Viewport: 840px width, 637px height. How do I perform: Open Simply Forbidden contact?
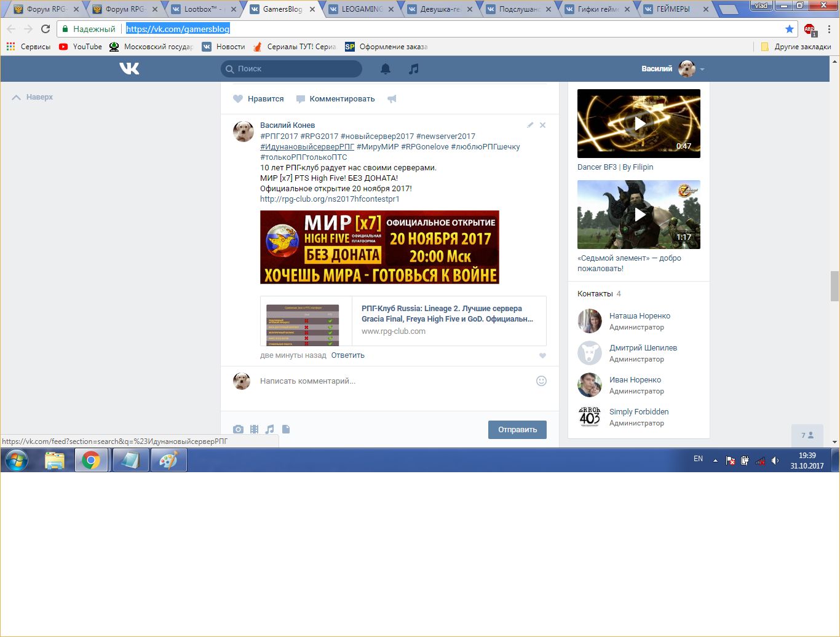639,412
